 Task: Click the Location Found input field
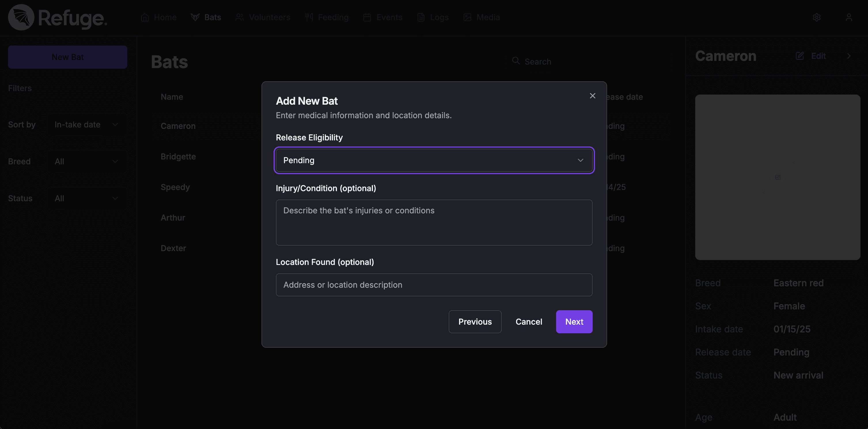coord(434,285)
